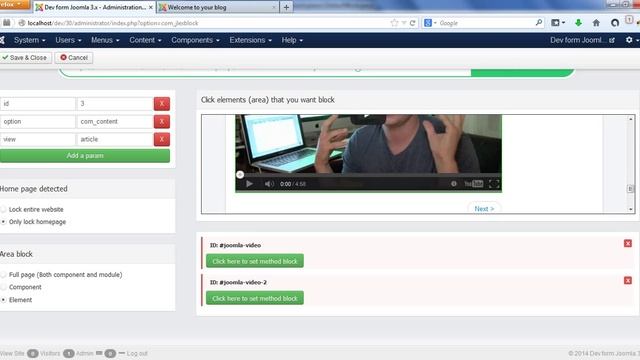
Task: Open the System menu
Action: point(29,40)
